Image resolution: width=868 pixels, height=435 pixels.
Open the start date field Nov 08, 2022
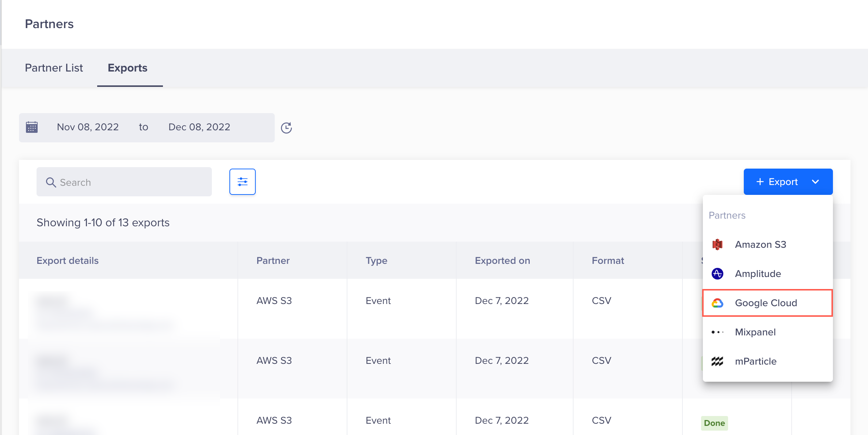pos(88,127)
